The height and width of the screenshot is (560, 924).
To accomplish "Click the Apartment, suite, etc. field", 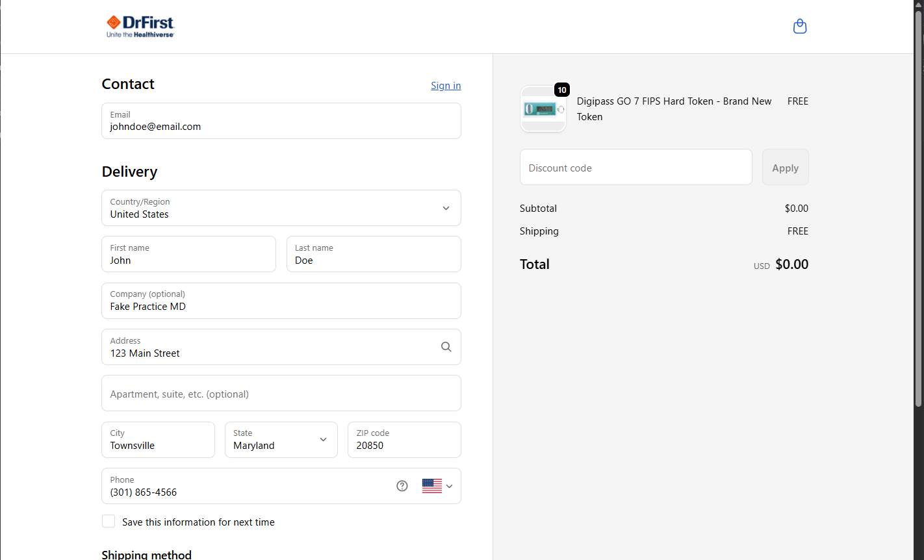I will coord(281,394).
